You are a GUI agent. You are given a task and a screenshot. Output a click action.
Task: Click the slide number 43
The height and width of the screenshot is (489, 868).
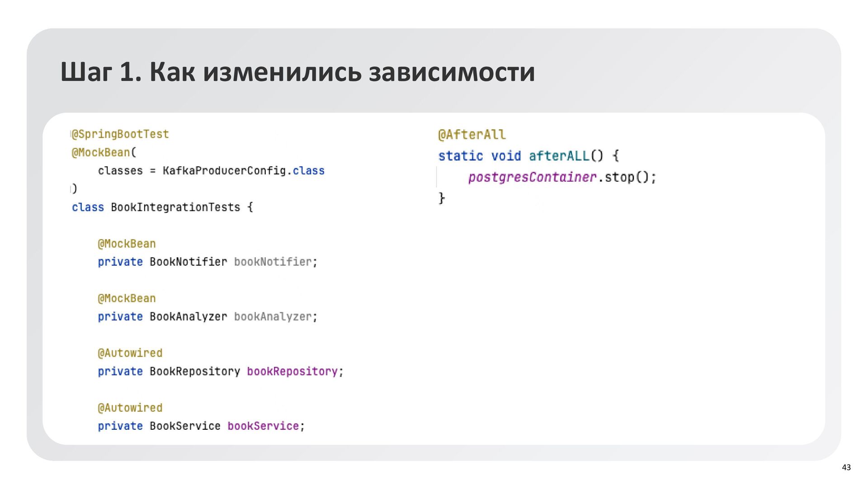pos(846,467)
